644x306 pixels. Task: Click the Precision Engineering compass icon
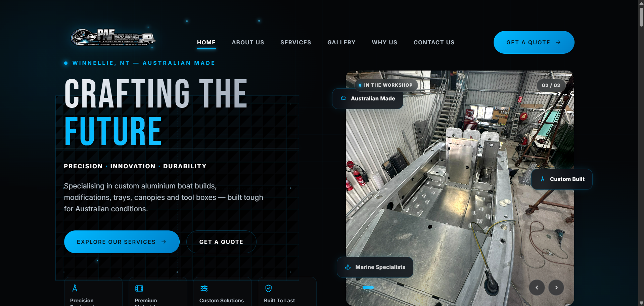pyautogui.click(x=75, y=288)
